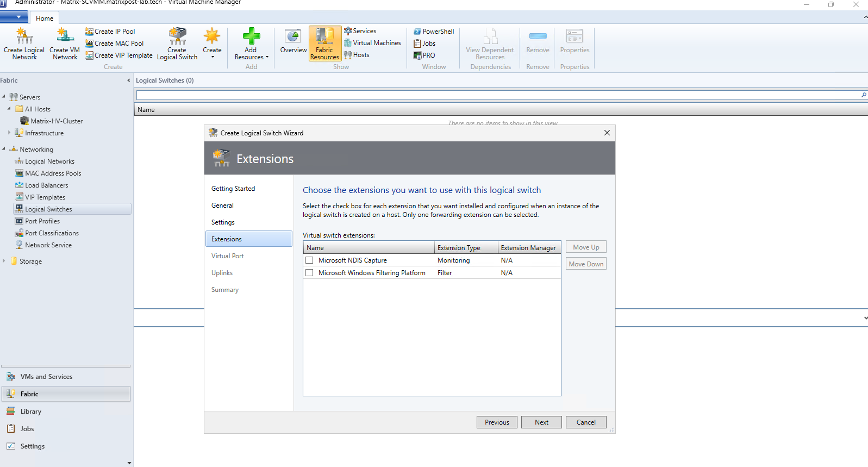Close the Create Logical Switch Wizard
This screenshot has width=868, height=467.
pos(607,133)
